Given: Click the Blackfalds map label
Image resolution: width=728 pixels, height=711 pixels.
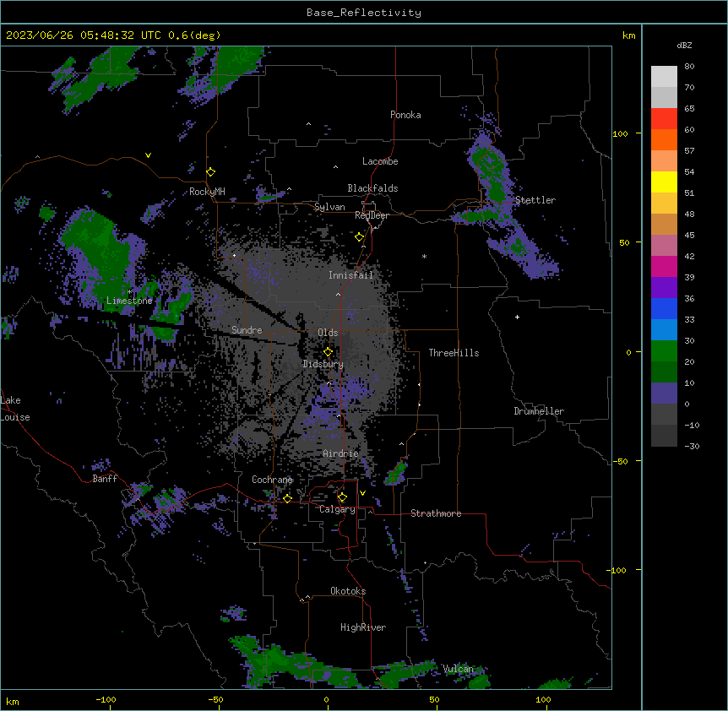Looking at the screenshot, I should [x=372, y=188].
